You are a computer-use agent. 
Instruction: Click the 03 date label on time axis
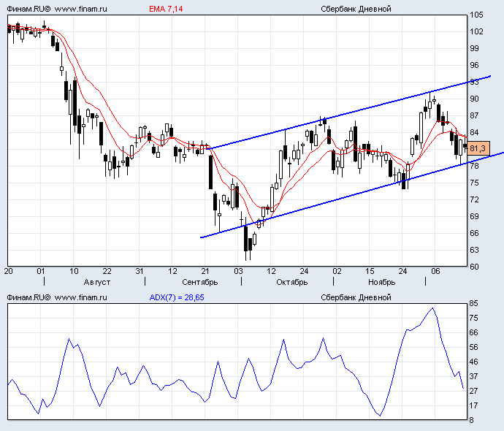point(238,271)
